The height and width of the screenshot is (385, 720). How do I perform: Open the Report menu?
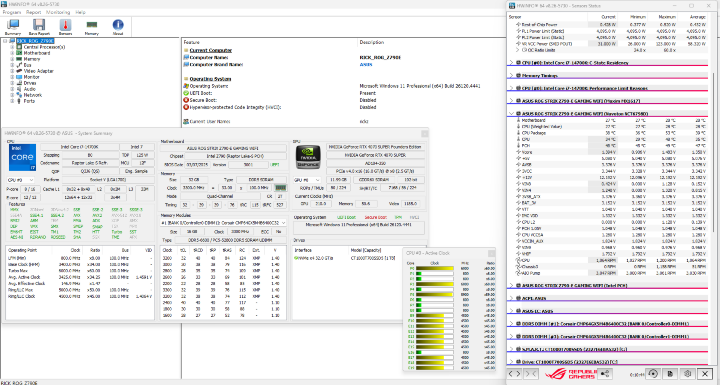pyautogui.click(x=34, y=12)
